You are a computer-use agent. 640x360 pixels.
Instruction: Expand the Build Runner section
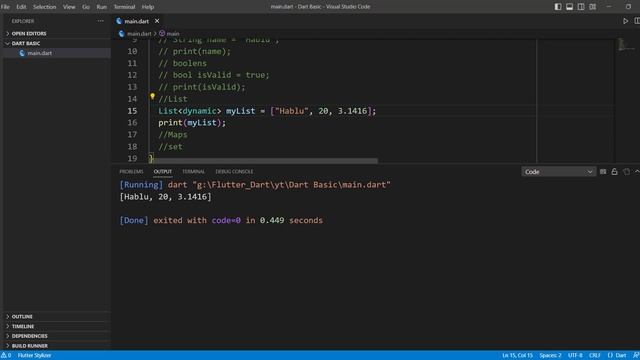[57, 346]
